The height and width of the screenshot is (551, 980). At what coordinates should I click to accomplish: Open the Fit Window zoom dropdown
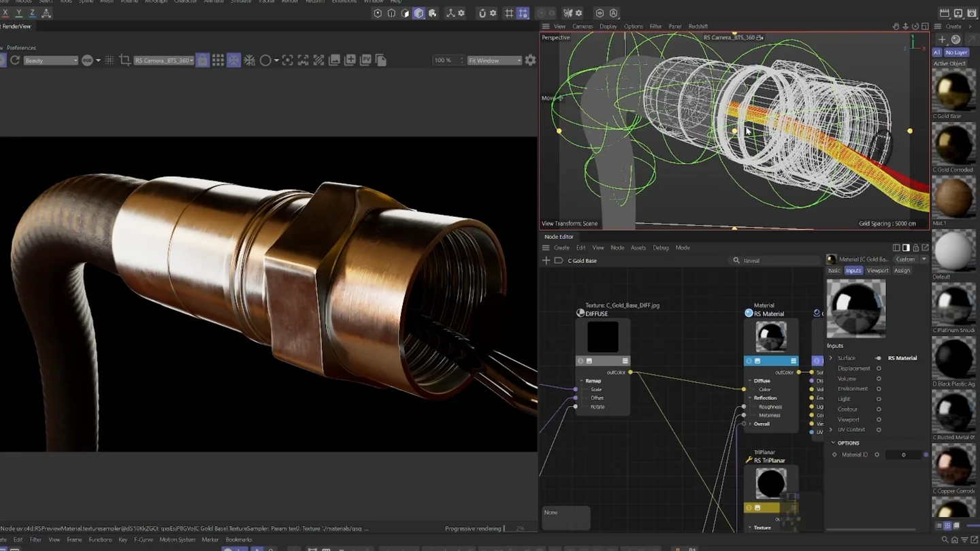(494, 61)
